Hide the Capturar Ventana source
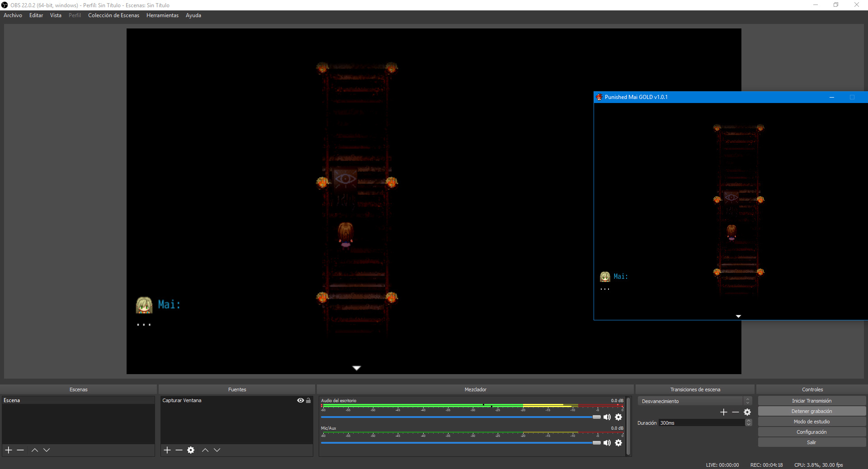The image size is (868, 469). [301, 400]
